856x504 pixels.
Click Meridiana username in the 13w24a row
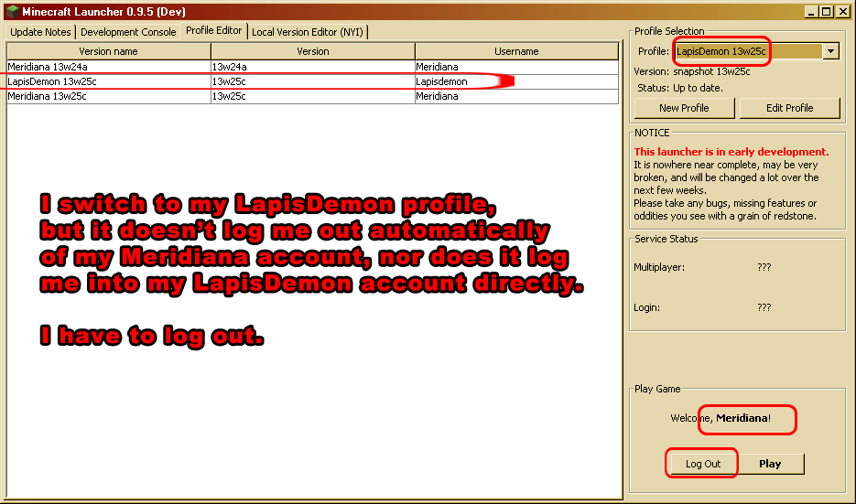coord(516,67)
